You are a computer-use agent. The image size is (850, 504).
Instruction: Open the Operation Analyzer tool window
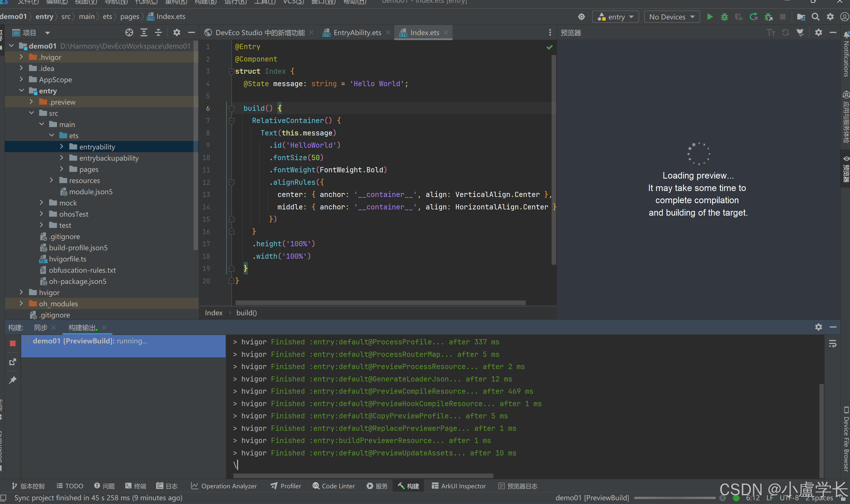click(x=224, y=486)
